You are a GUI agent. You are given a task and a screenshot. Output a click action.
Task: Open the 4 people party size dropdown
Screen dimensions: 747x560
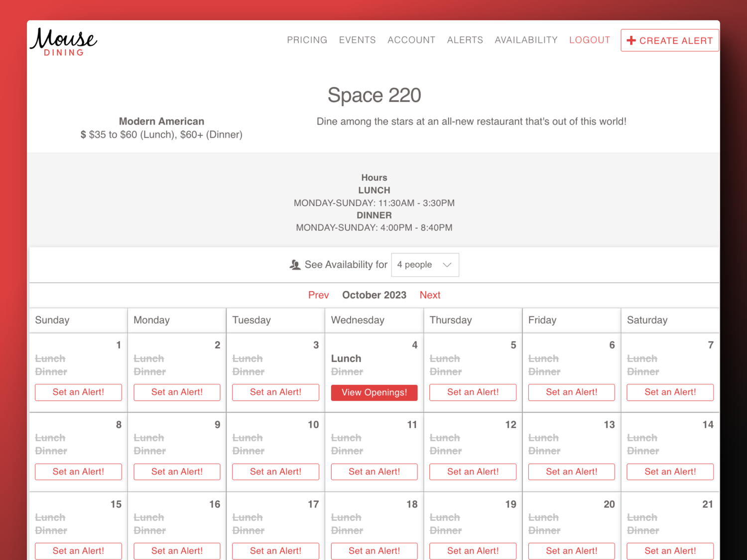[425, 265]
